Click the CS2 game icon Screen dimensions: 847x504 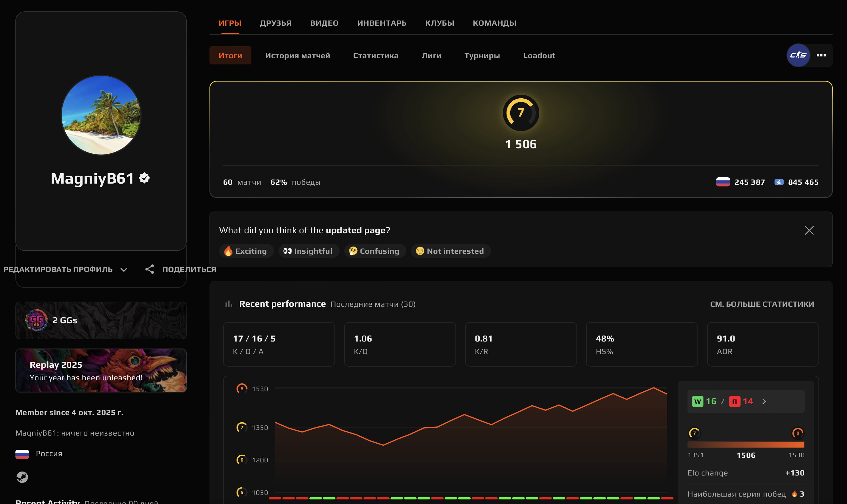(x=798, y=55)
